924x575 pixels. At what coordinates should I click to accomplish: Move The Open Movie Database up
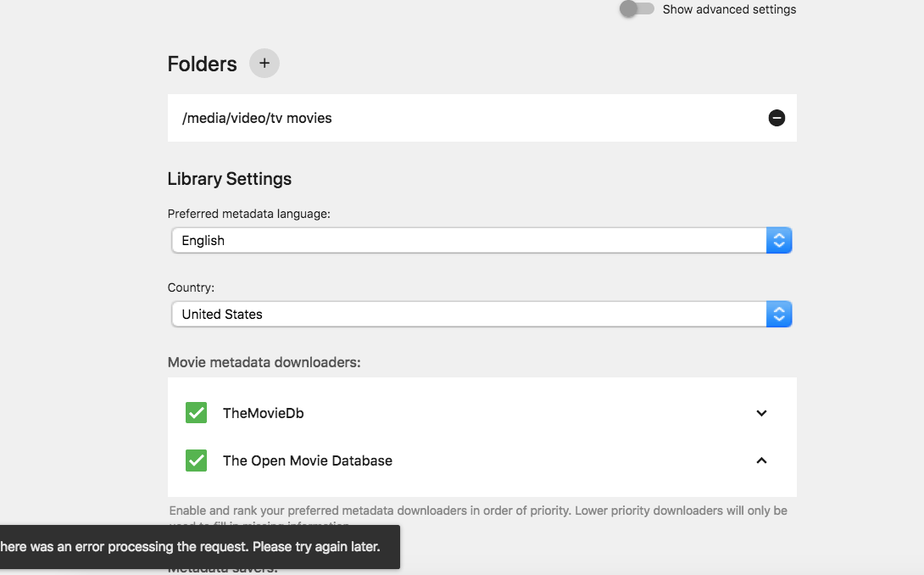761,461
